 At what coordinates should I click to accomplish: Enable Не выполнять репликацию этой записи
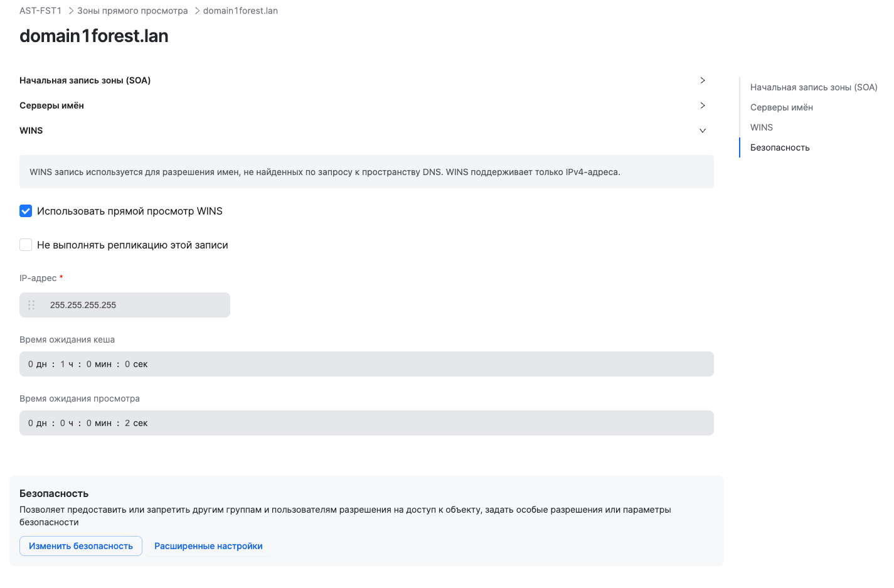pos(26,245)
